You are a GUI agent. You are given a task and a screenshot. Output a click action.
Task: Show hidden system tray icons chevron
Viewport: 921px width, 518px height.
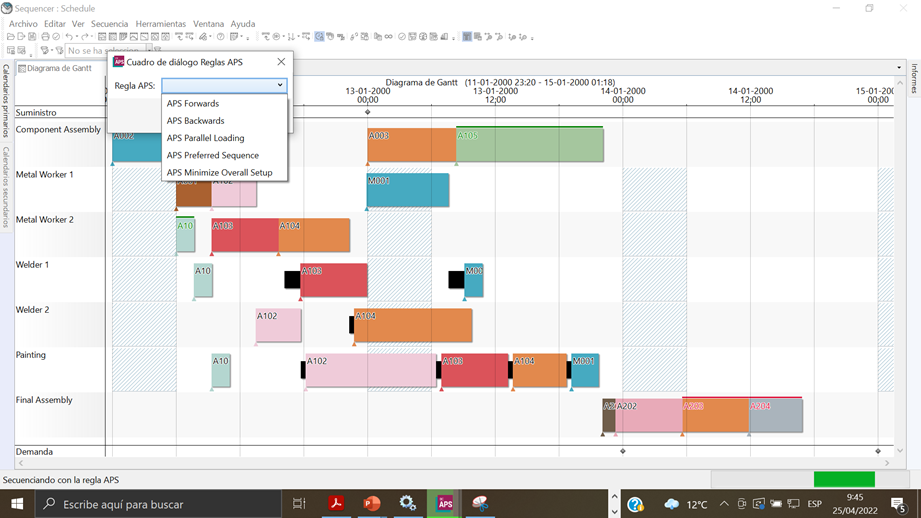724,504
